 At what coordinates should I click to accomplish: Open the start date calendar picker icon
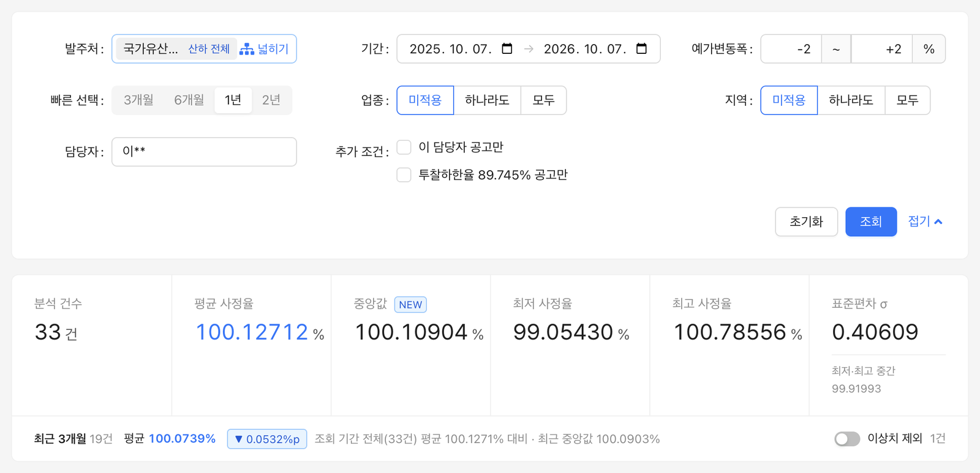coord(507,48)
